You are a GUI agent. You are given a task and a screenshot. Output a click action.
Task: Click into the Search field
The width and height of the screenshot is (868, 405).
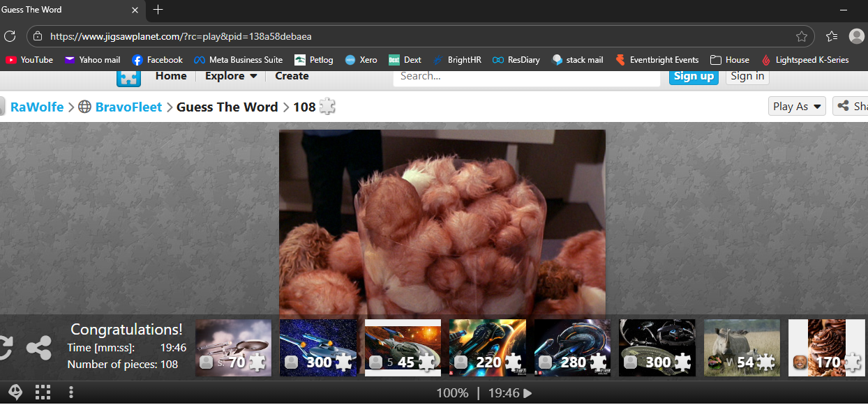tap(526, 76)
